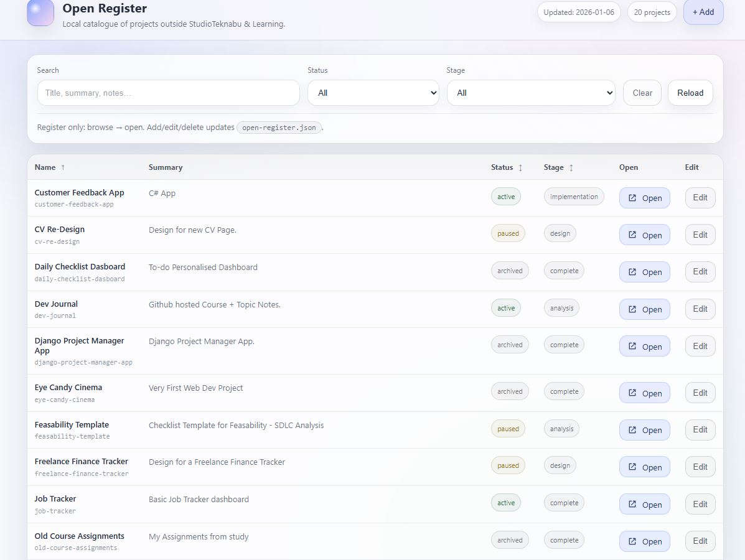This screenshot has width=745, height=560.
Task: Open the Stage filter dropdown
Action: pyautogui.click(x=530, y=92)
